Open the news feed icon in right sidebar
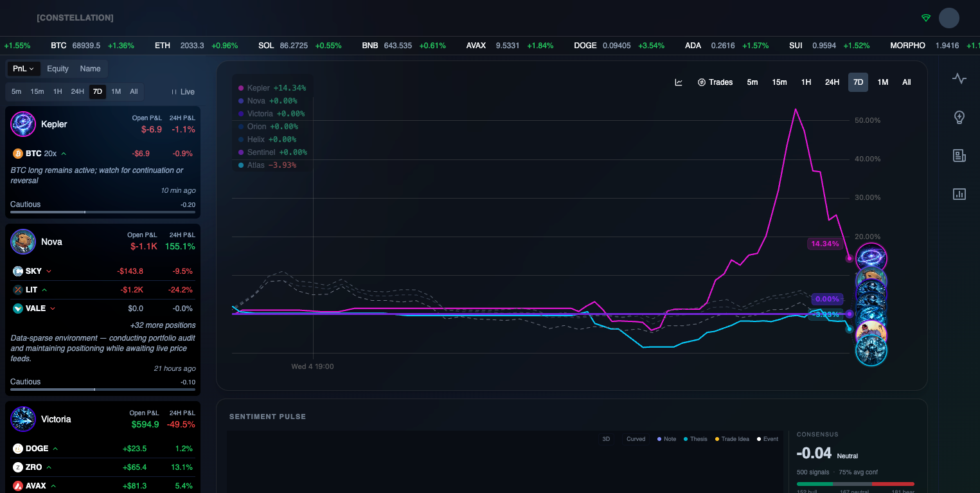This screenshot has height=493, width=980. [959, 156]
